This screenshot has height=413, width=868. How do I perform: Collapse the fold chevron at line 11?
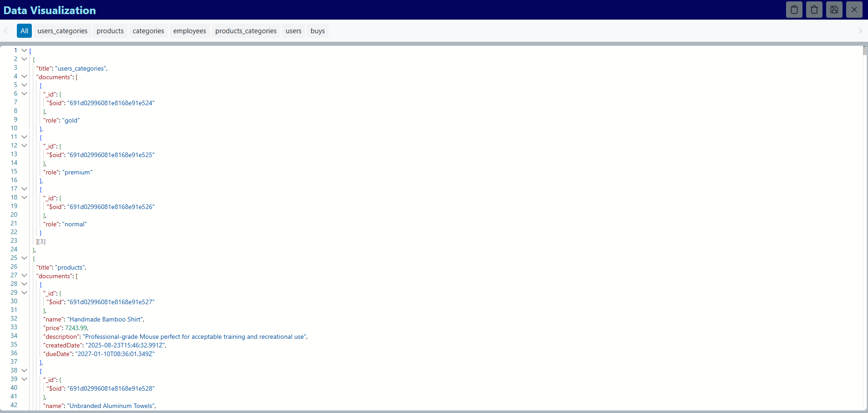pos(25,137)
